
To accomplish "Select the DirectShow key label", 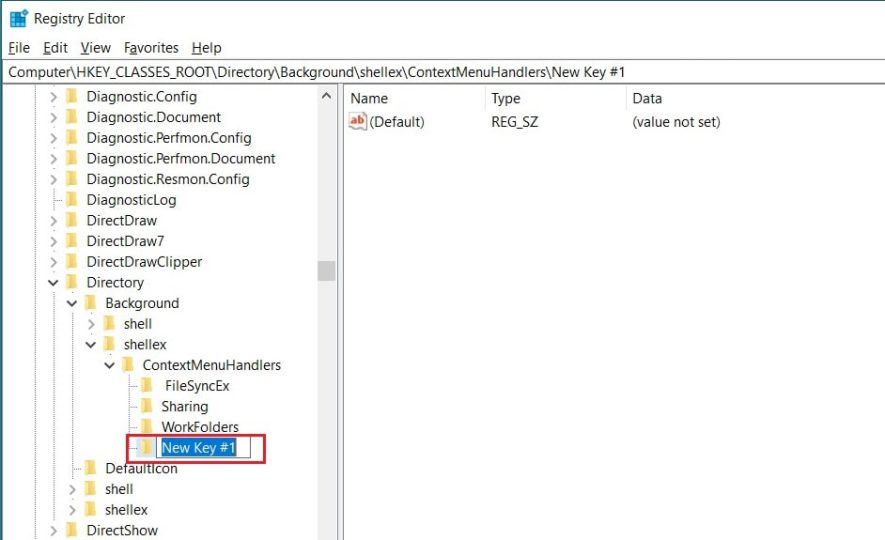I will tap(122, 531).
